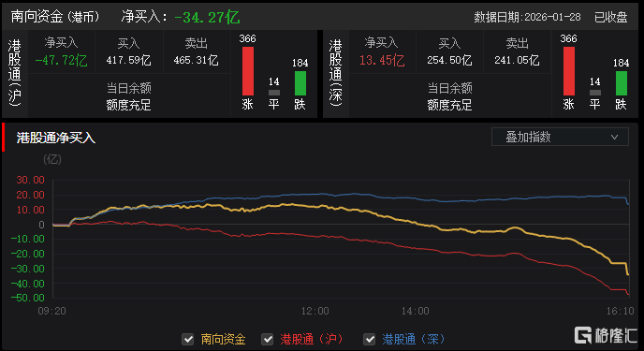This screenshot has height=351, width=644.
Task: Click the gray 平 bar in 港股通(沪) panel
Action: (274, 93)
